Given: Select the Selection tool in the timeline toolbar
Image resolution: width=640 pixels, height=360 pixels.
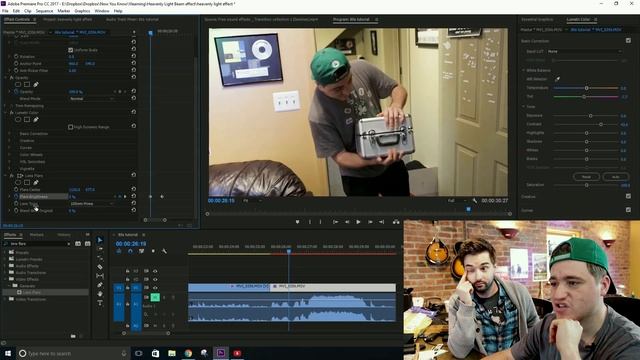Looking at the screenshot, I should pyautogui.click(x=100, y=240).
